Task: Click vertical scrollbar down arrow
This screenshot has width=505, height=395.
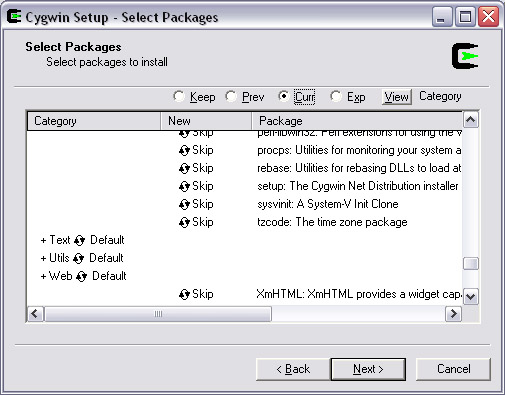Action: pyautogui.click(x=471, y=296)
